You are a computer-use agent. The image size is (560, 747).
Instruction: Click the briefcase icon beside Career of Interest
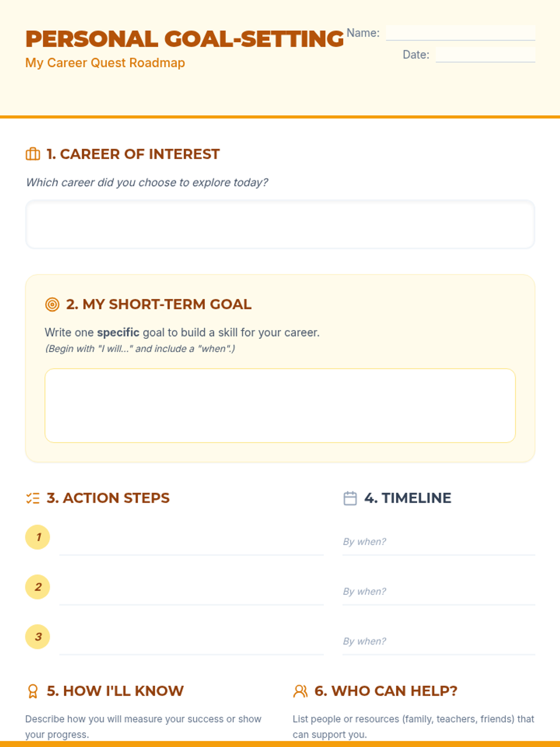33,154
